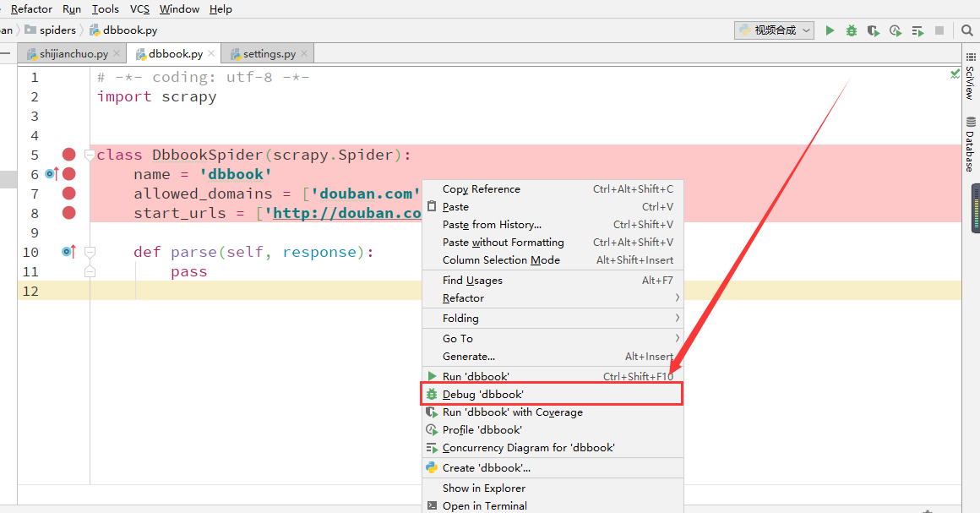Viewport: 980px width, 513px height.
Task: Choose Show in Explorer
Action: click(553, 488)
